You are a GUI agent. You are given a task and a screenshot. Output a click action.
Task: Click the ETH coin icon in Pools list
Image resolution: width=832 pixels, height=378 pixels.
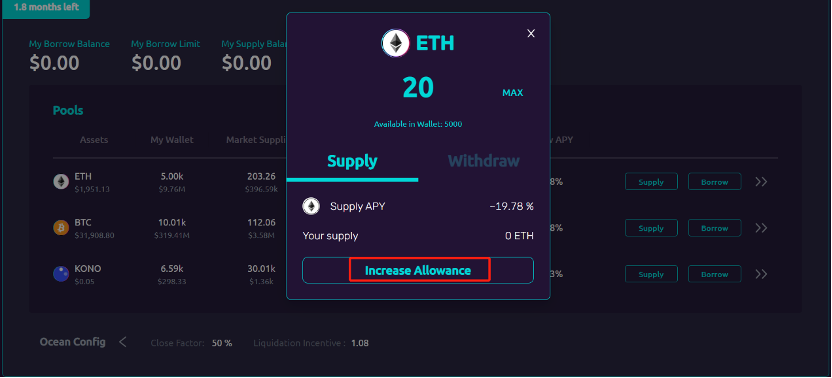61,182
